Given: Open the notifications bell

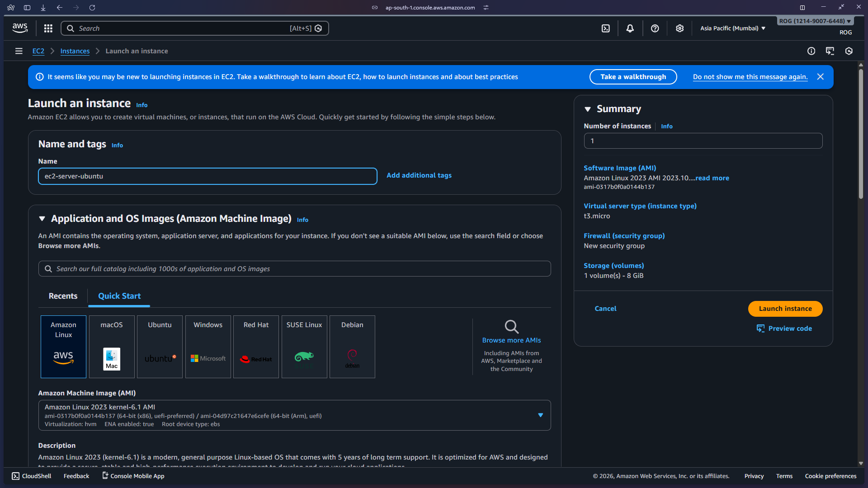Looking at the screenshot, I should pos(630,28).
